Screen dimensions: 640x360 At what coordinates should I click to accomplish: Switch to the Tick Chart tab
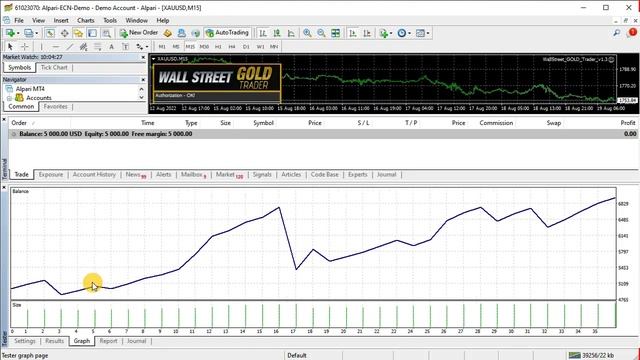click(x=54, y=67)
